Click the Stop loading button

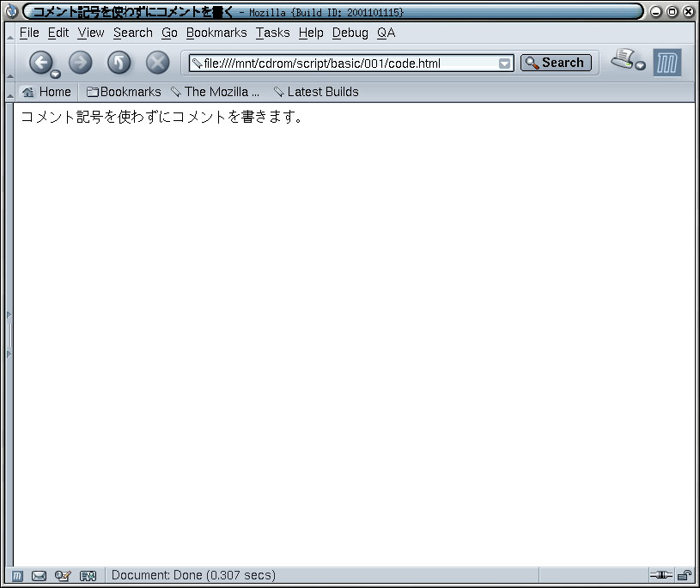pos(157,63)
